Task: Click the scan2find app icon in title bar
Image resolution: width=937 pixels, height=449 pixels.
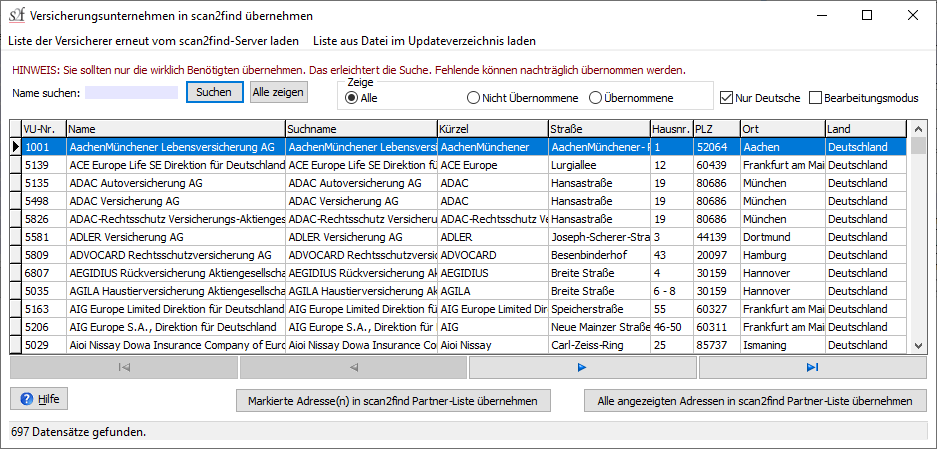Action: 17,16
